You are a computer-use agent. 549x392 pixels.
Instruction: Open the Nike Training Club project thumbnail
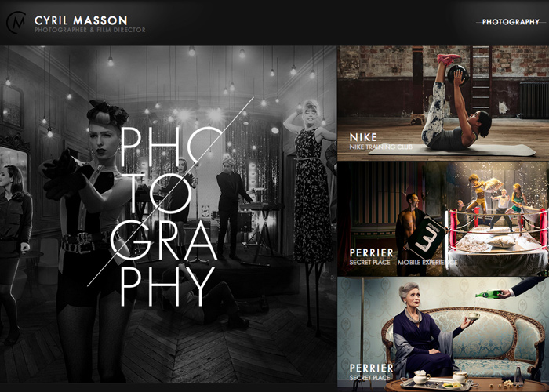click(x=443, y=103)
